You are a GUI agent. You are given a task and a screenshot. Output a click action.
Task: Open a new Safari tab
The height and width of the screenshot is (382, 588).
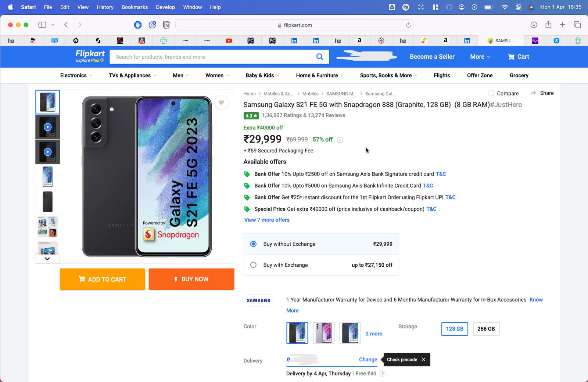click(563, 25)
